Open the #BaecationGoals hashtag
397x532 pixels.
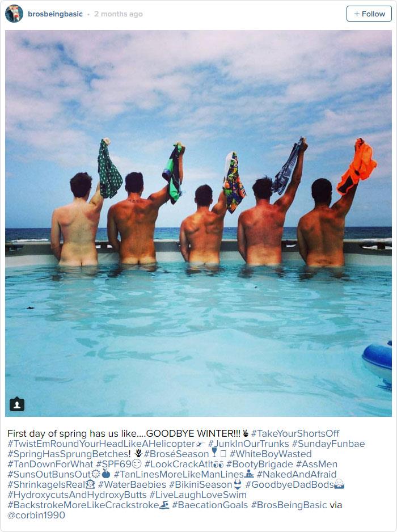pos(210,505)
